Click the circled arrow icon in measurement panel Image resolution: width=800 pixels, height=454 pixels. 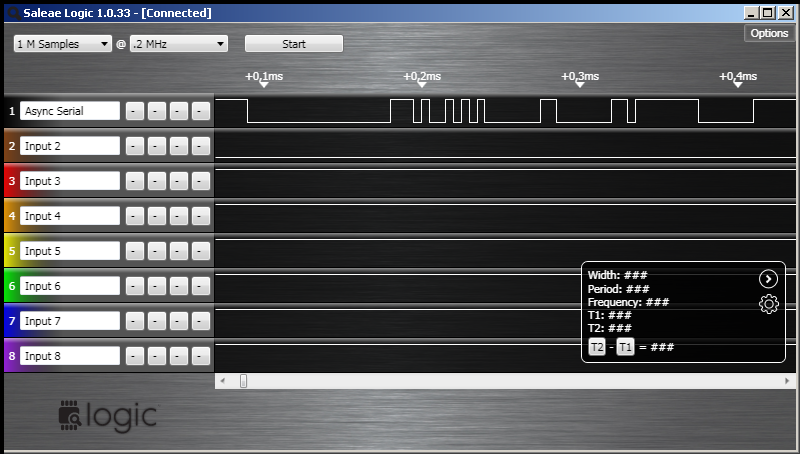[768, 279]
